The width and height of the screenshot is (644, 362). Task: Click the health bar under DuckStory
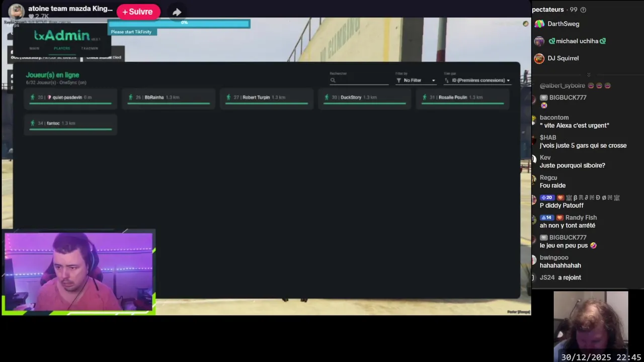(x=365, y=104)
